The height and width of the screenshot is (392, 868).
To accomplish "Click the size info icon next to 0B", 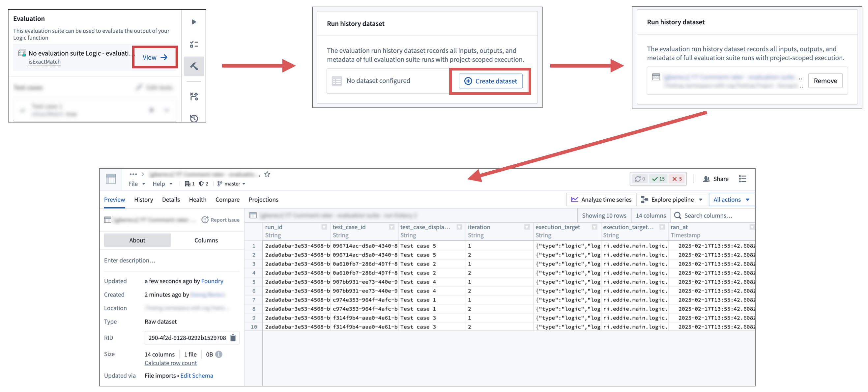I will click(219, 354).
